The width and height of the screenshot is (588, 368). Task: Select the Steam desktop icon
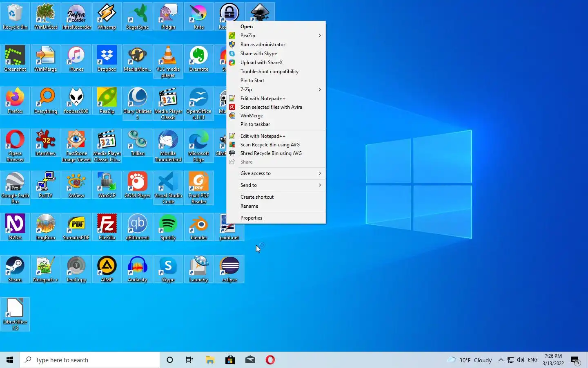coord(15,269)
